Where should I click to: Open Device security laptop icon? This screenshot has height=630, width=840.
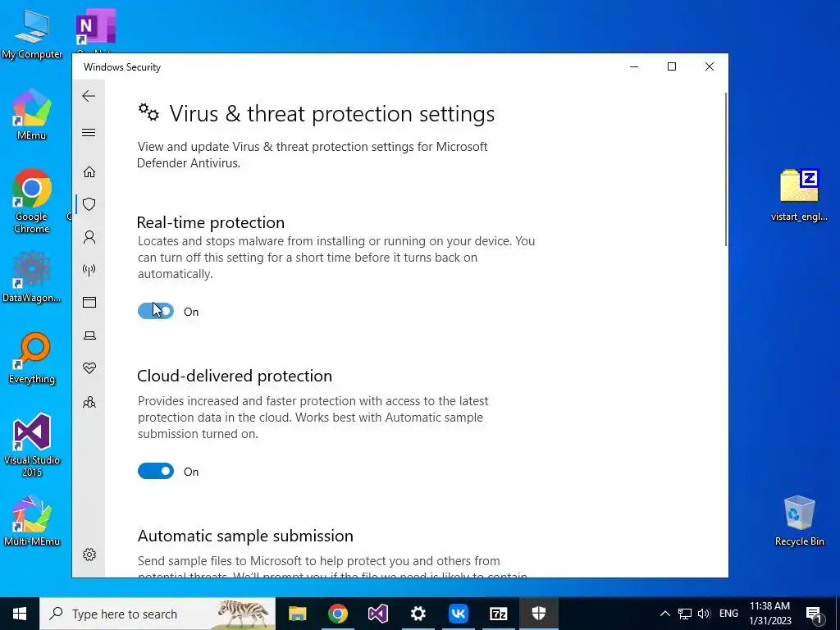click(x=89, y=336)
